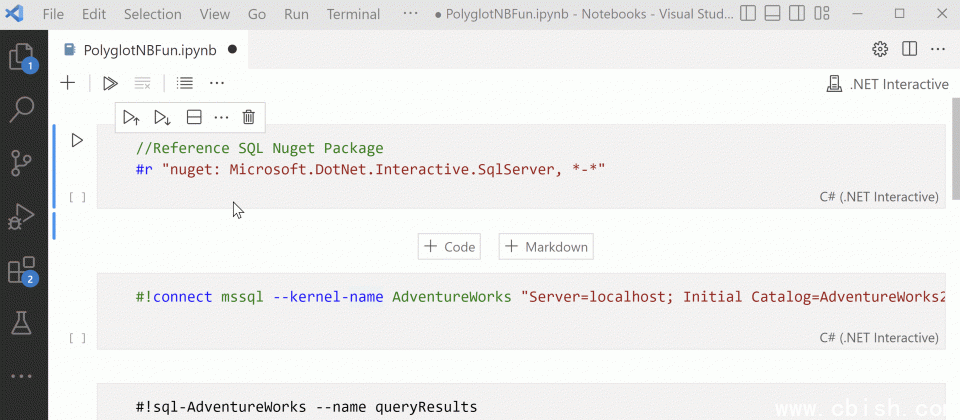This screenshot has height=420, width=960.
Task: Run the Reference SQL Nuget cell
Action: tap(77, 140)
